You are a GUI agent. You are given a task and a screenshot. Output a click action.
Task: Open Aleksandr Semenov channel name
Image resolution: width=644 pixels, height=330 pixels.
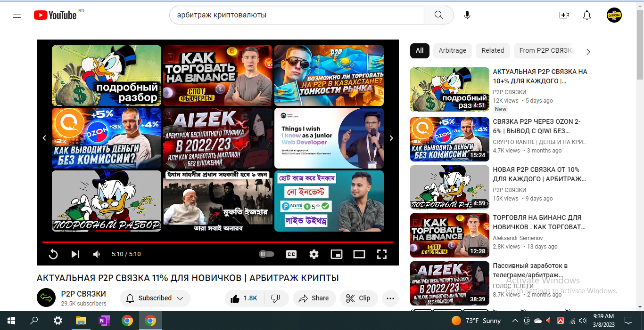click(518, 238)
